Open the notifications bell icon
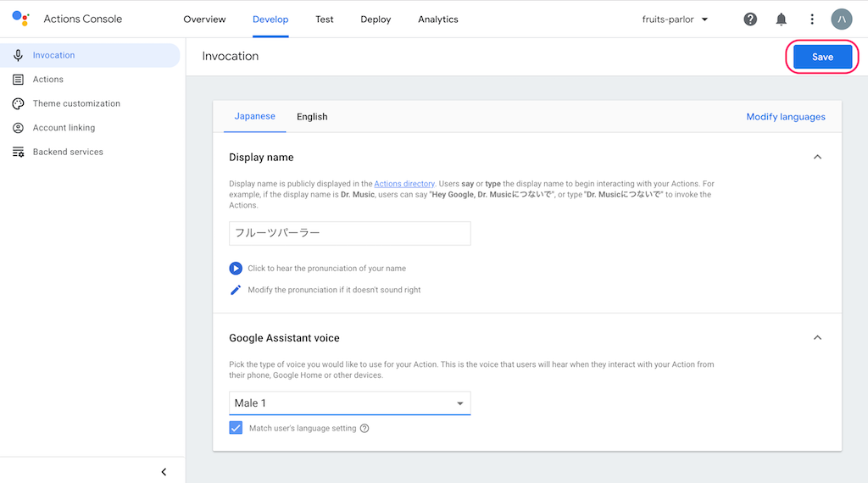 (781, 19)
